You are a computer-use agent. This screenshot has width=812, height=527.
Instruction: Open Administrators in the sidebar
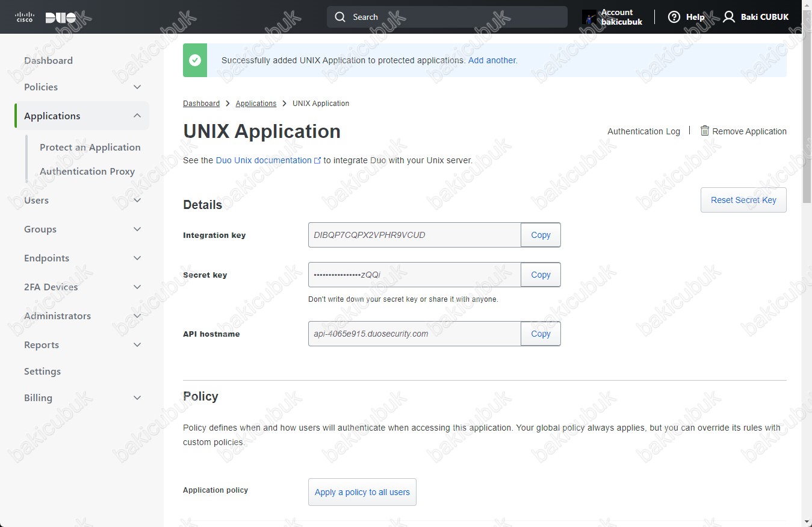[x=57, y=316]
